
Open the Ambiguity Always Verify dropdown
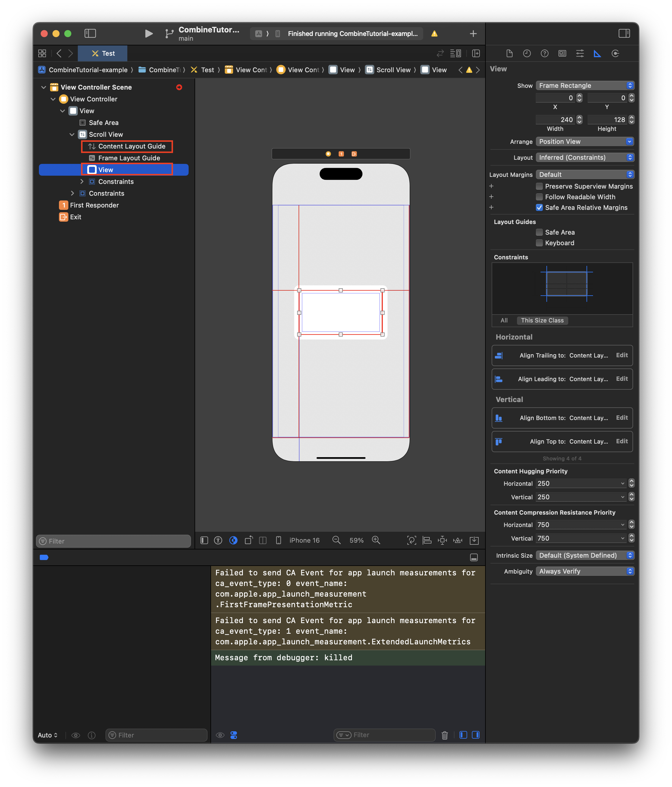[585, 571]
